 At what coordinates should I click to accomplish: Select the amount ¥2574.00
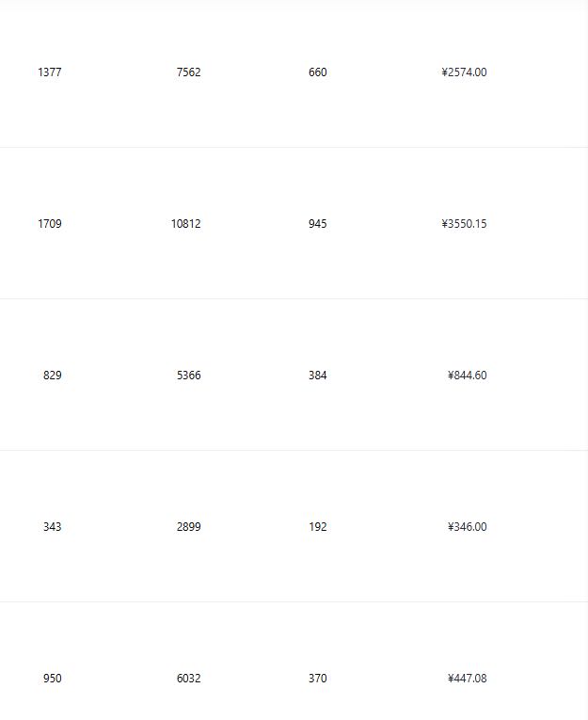(x=464, y=72)
